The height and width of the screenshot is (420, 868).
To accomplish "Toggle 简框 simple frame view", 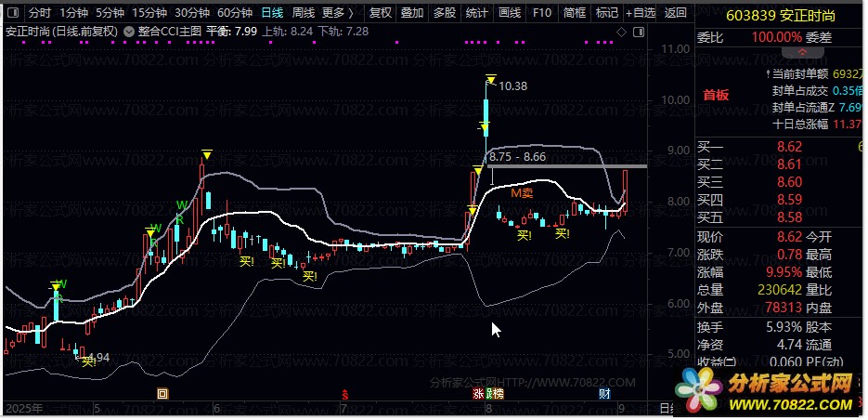I will click(574, 12).
